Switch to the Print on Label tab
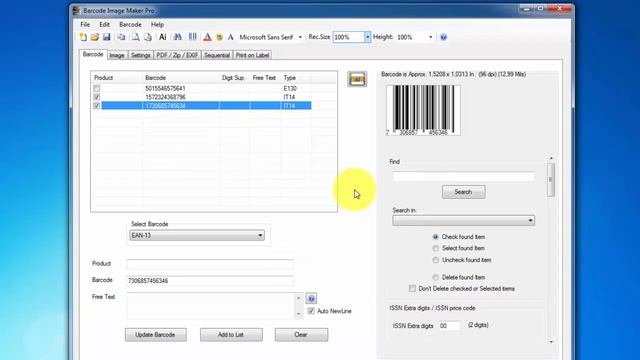Image resolution: width=640 pixels, height=360 pixels. (252, 55)
